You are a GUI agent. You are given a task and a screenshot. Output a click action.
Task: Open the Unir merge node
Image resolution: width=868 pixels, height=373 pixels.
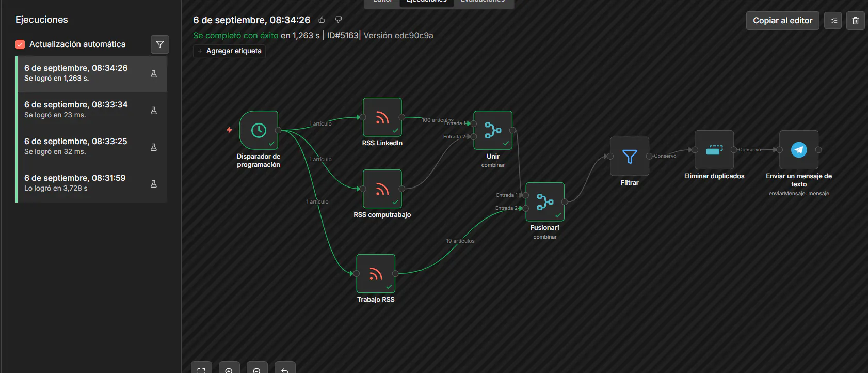493,130
